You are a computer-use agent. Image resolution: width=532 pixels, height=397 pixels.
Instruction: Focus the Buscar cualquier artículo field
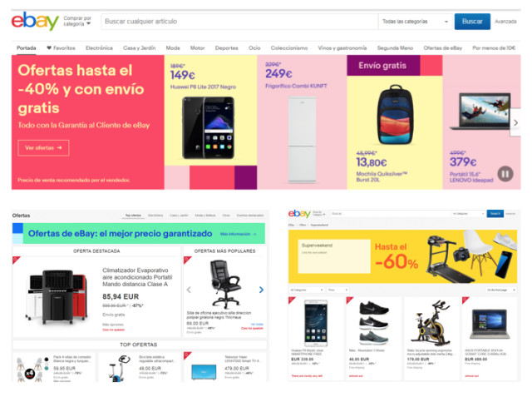(239, 22)
